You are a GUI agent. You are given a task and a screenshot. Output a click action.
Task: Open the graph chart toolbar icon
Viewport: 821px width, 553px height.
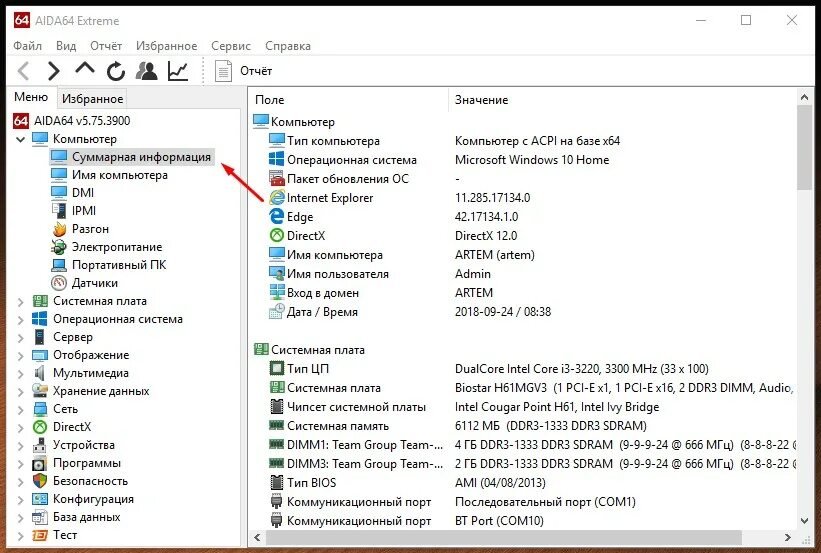[177, 71]
